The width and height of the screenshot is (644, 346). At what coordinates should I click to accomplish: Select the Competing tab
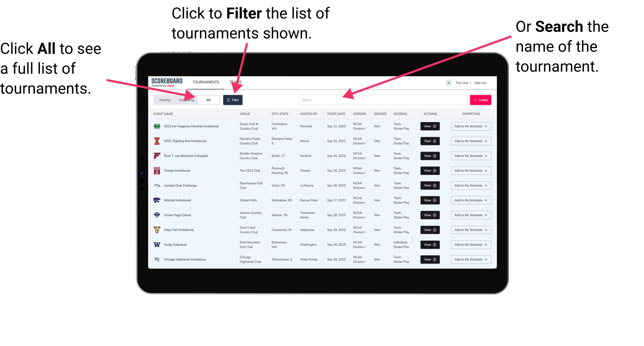coord(186,100)
